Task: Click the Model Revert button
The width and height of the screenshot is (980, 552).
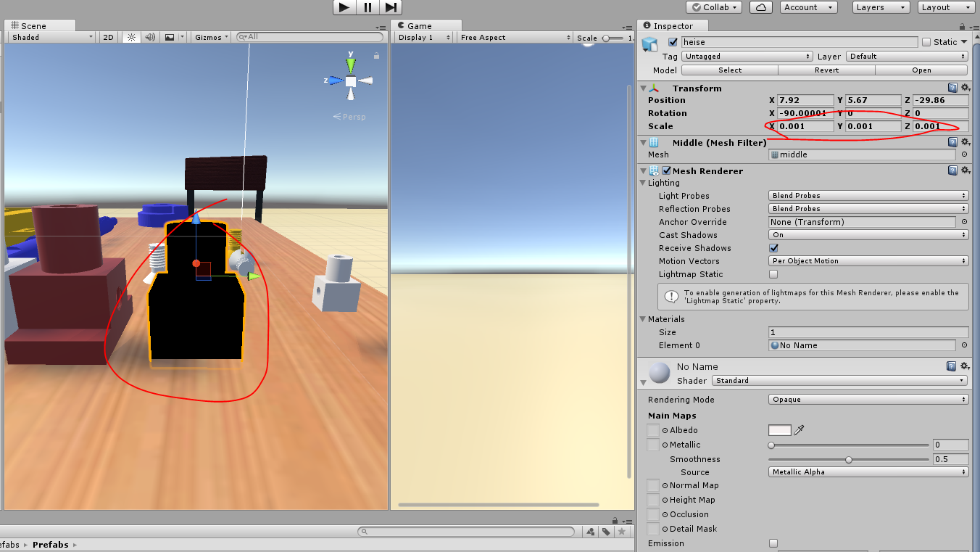Action: tap(826, 70)
